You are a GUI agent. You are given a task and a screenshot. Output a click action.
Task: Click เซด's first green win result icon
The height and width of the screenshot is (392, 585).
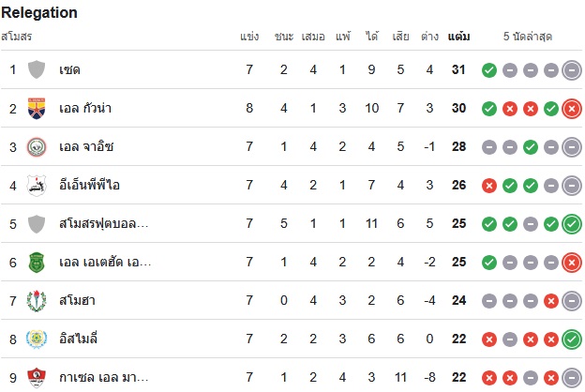tap(489, 70)
